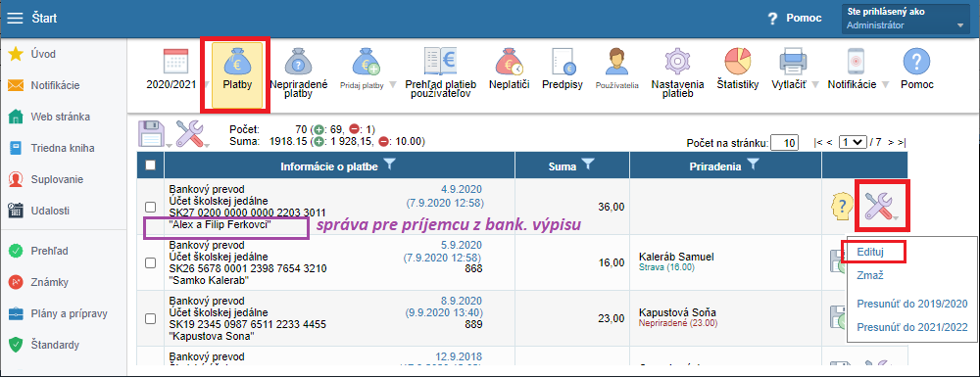Open Známky in the sidebar
Image resolution: width=980 pixels, height=378 pixels.
pos(37,282)
